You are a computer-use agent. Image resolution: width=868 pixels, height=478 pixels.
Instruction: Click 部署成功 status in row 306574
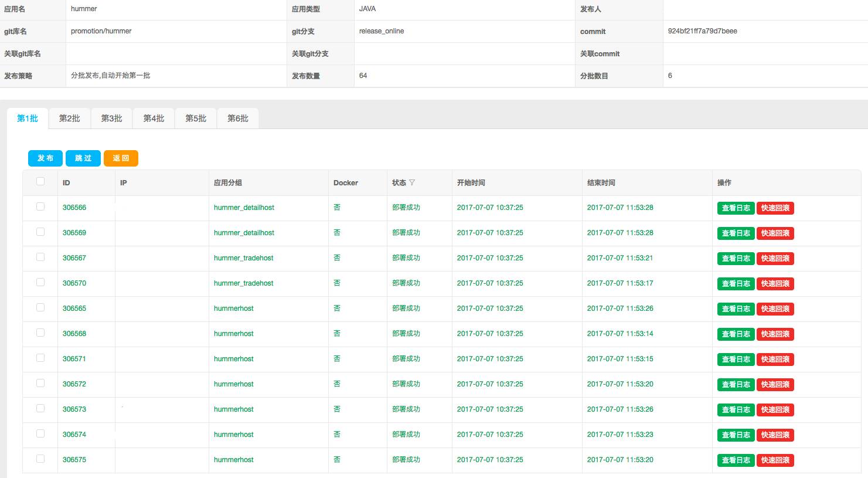click(x=406, y=435)
